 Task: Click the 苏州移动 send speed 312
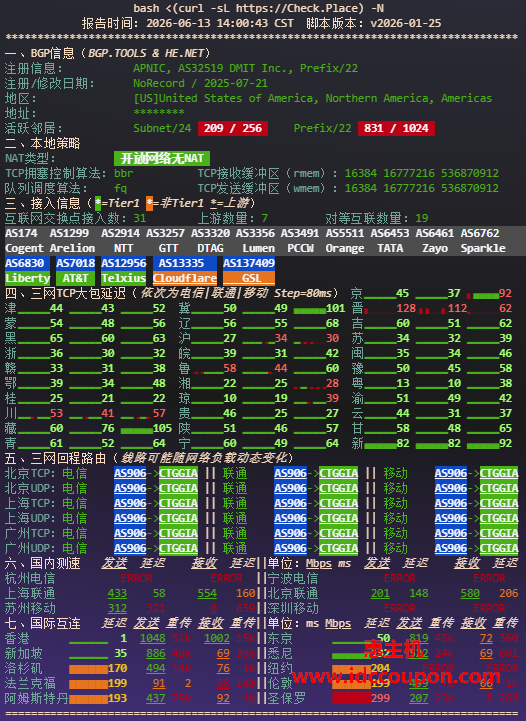pos(117,608)
